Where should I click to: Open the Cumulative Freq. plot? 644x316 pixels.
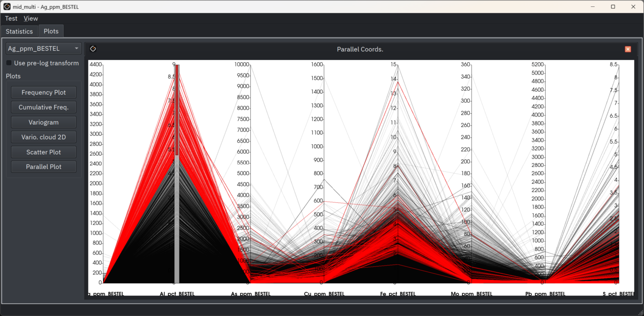[44, 107]
